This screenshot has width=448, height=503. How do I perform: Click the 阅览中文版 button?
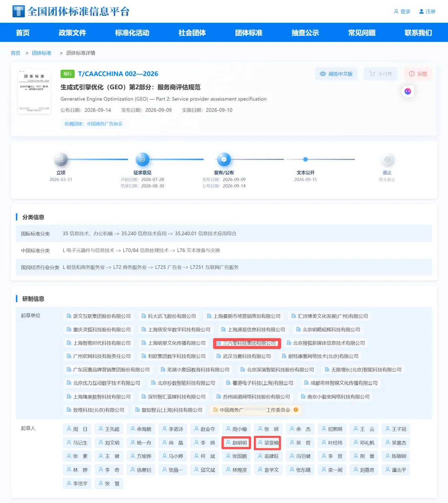(x=336, y=74)
